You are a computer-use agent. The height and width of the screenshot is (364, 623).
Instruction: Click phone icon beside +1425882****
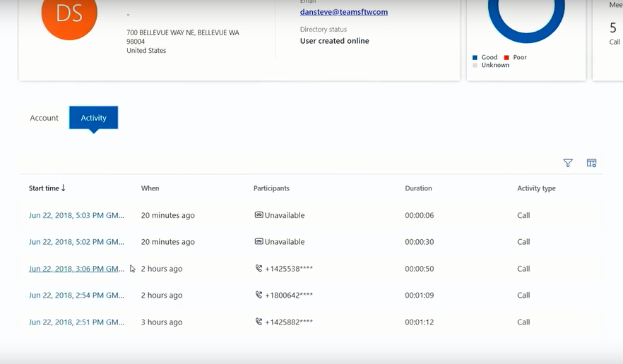[259, 322]
